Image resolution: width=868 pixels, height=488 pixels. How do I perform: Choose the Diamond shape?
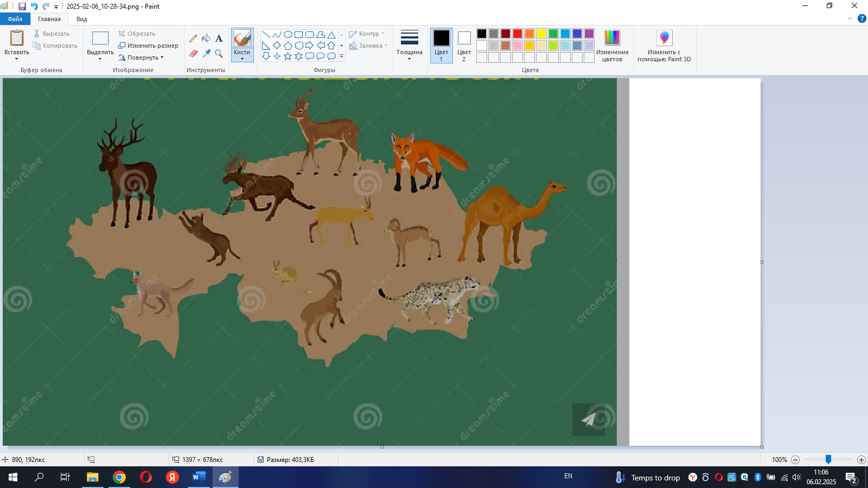(x=277, y=46)
